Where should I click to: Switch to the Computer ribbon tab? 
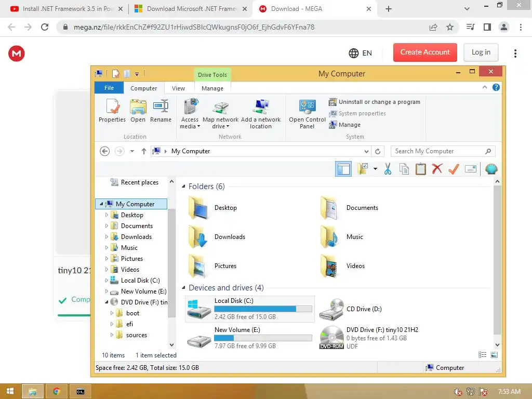[144, 88]
